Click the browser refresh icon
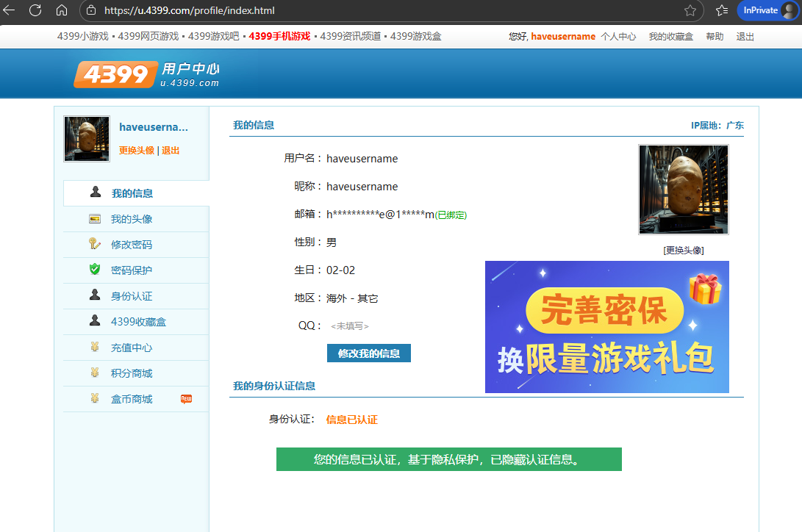Screen dimensions: 802x532 (35, 10)
